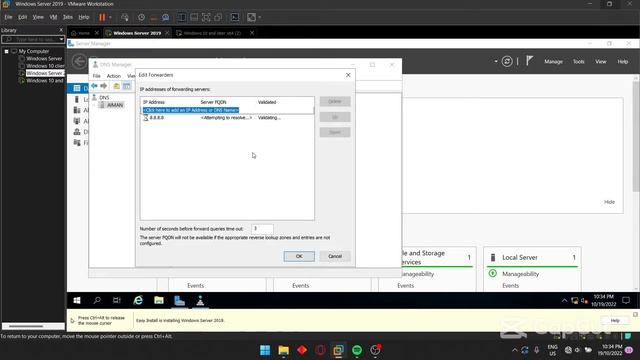The height and width of the screenshot is (360, 640).
Task: Click Server Manager refresh icon
Action: pyautogui.click(x=507, y=62)
